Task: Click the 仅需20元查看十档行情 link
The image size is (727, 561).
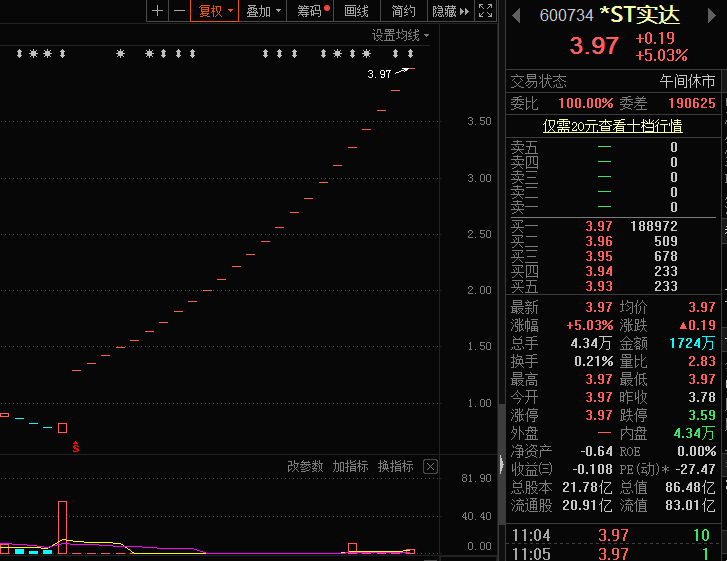Action: (x=612, y=126)
